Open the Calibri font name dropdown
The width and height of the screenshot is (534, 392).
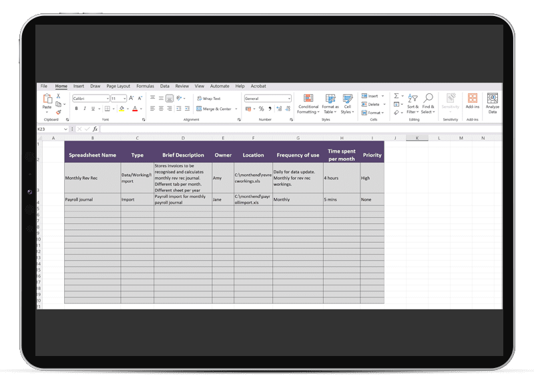[x=107, y=99]
